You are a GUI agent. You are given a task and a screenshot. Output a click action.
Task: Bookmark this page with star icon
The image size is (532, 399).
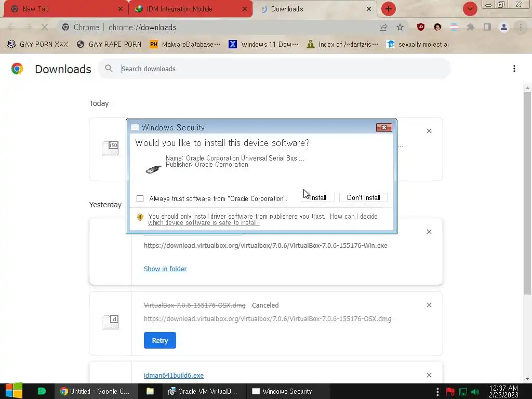400,27
